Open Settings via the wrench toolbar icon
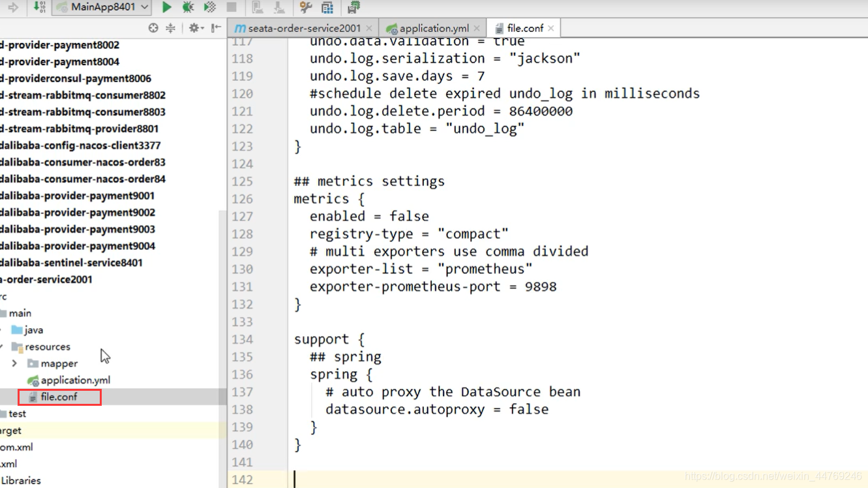The image size is (868, 488). pyautogui.click(x=305, y=7)
